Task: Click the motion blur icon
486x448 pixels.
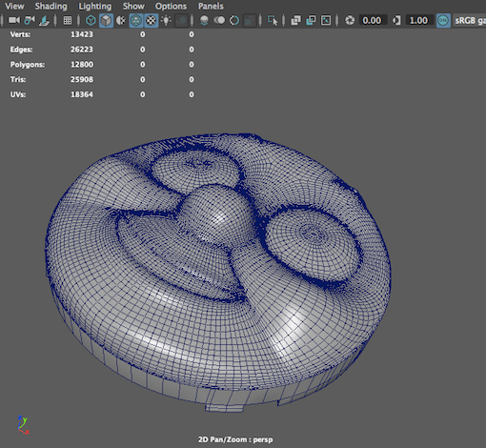Action: (x=219, y=21)
